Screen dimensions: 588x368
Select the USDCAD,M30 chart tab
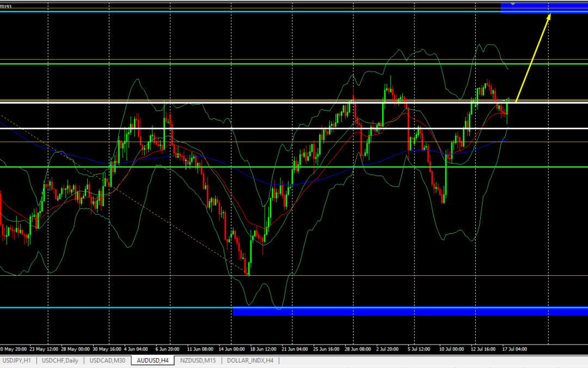pyautogui.click(x=107, y=360)
